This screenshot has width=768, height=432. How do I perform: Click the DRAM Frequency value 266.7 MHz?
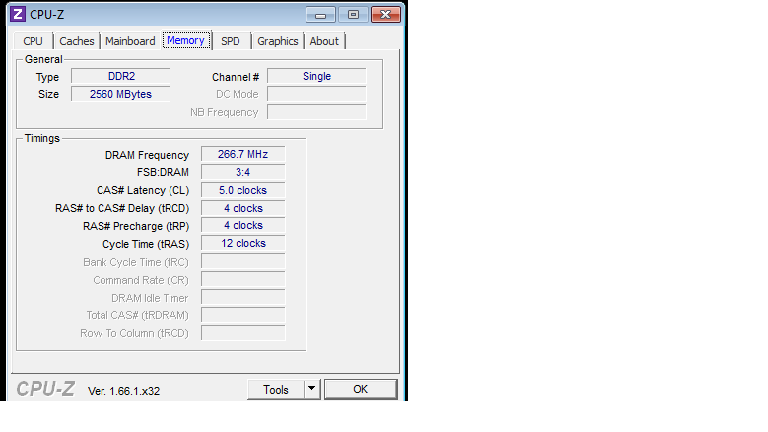pyautogui.click(x=243, y=154)
